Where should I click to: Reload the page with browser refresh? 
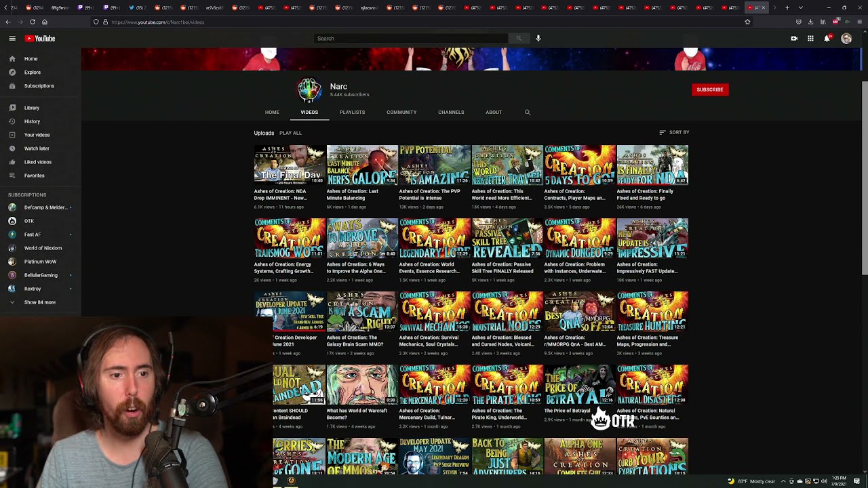[33, 22]
